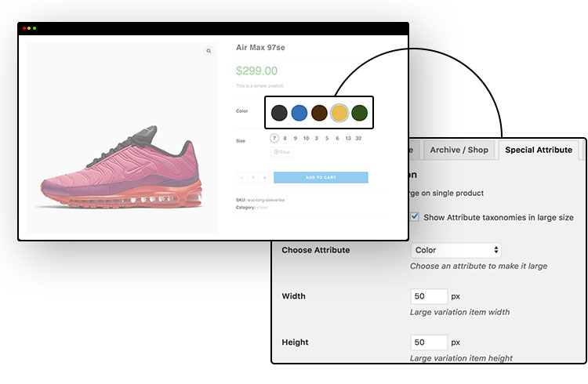Click the product image zoom magnifier icon
This screenshot has height=384, width=588.
(209, 51)
